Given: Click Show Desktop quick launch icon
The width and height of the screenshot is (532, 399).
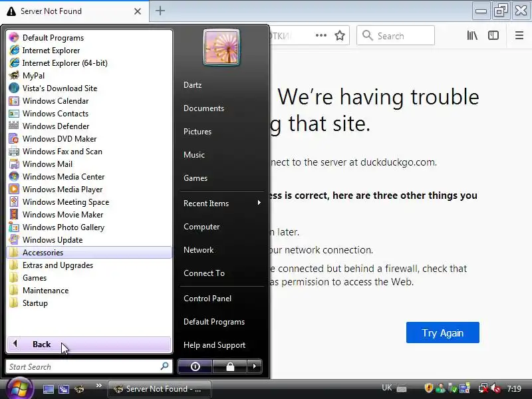Looking at the screenshot, I should coord(48,389).
